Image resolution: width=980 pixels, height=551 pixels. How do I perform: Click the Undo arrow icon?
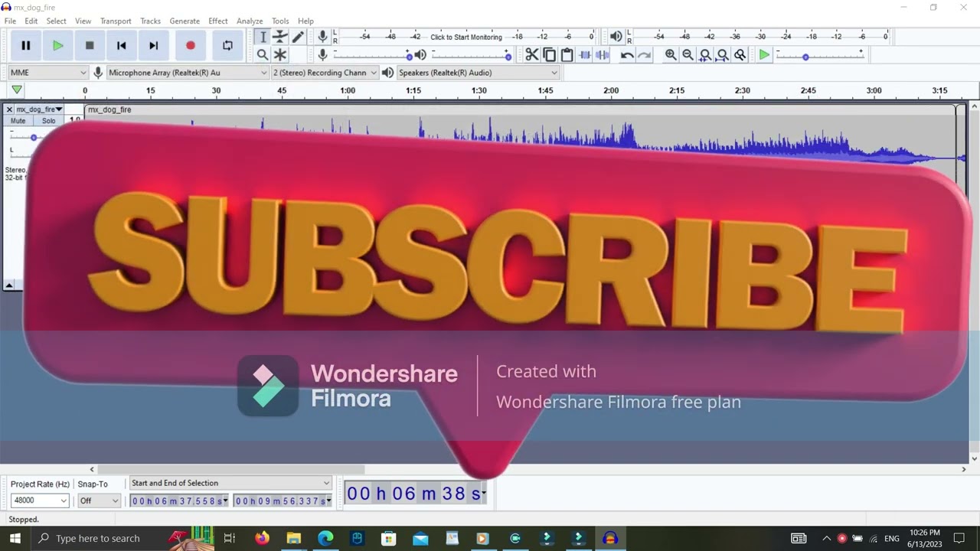[x=627, y=54]
